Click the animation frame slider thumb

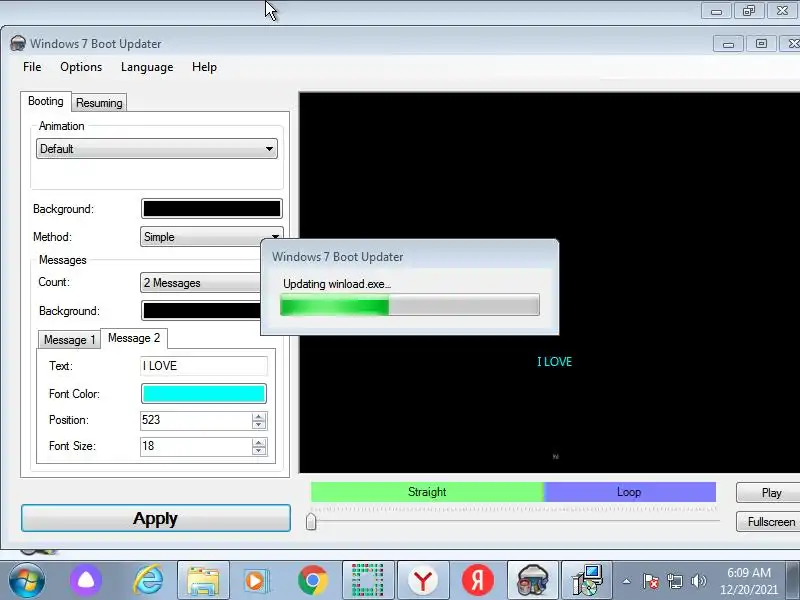[311, 521]
